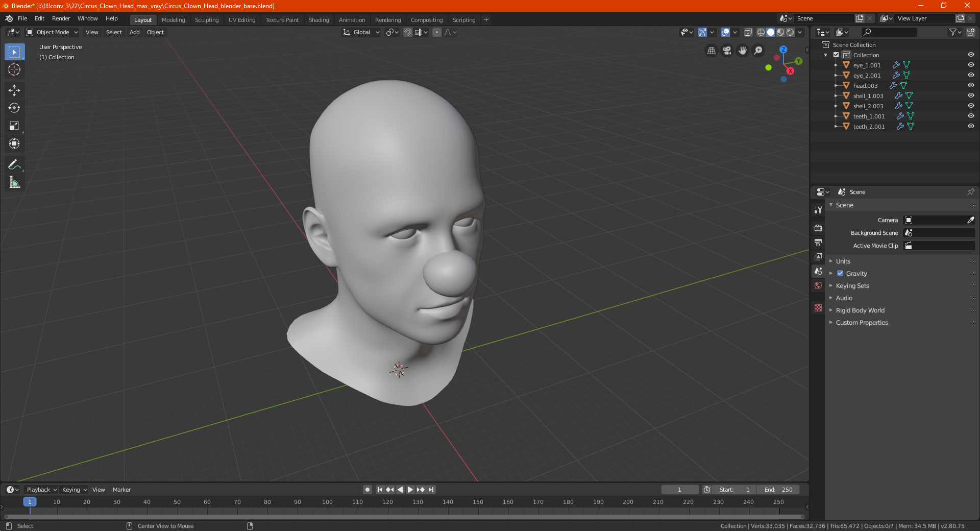
Task: Open the Global orientation dropdown
Action: click(361, 32)
